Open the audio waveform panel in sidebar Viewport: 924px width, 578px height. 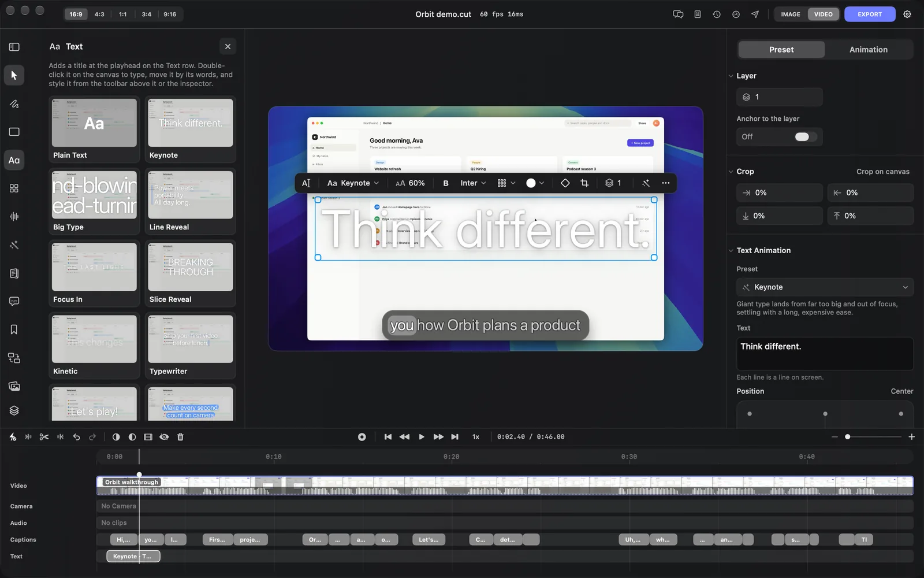(14, 216)
